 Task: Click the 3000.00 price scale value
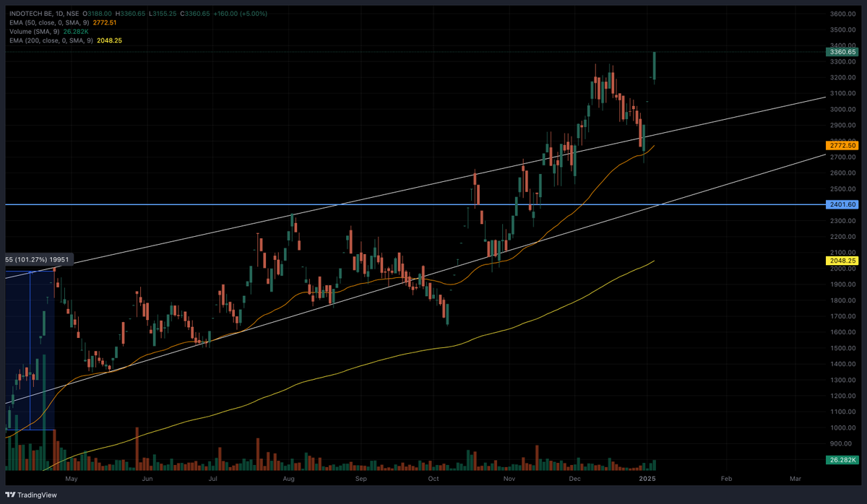(843, 109)
